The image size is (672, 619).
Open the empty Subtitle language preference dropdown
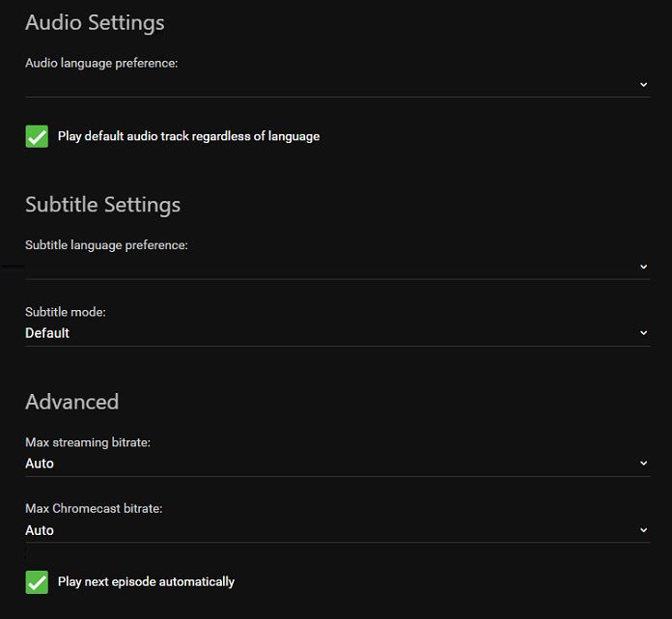point(328,267)
